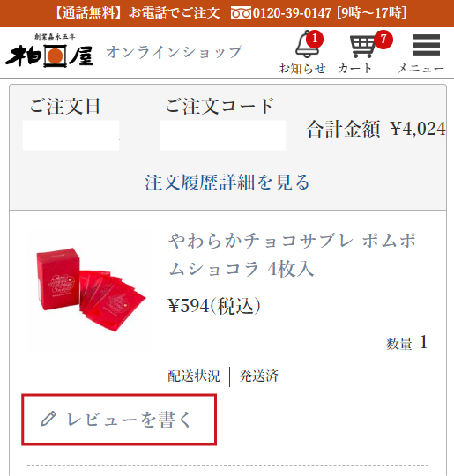Viewport: 454px width, 476px height.
Task: Click the pencil icon in review button
Action: point(48,419)
